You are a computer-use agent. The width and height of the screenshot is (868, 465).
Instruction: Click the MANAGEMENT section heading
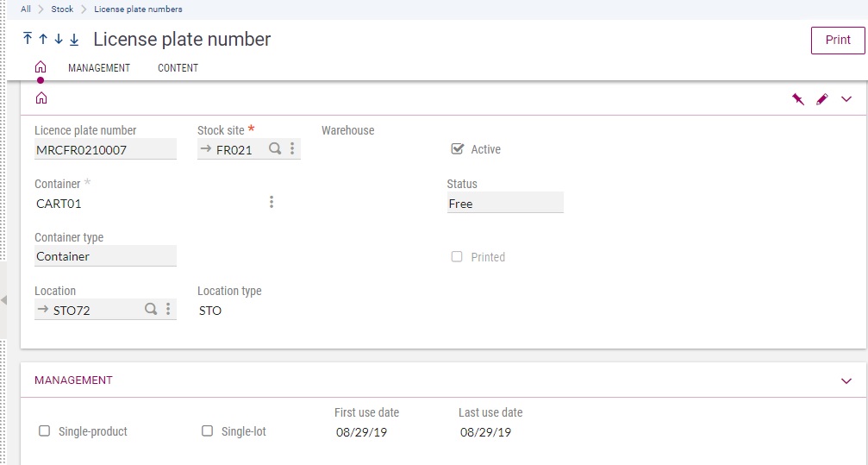click(x=73, y=380)
